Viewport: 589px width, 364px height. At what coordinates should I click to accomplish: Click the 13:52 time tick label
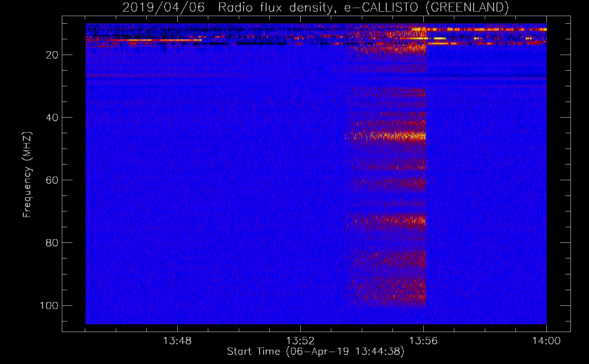point(300,341)
